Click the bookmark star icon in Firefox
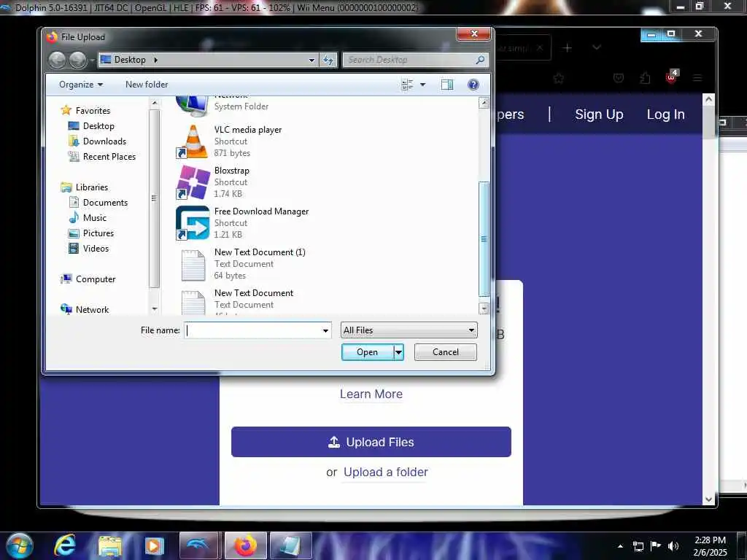 coord(559,78)
